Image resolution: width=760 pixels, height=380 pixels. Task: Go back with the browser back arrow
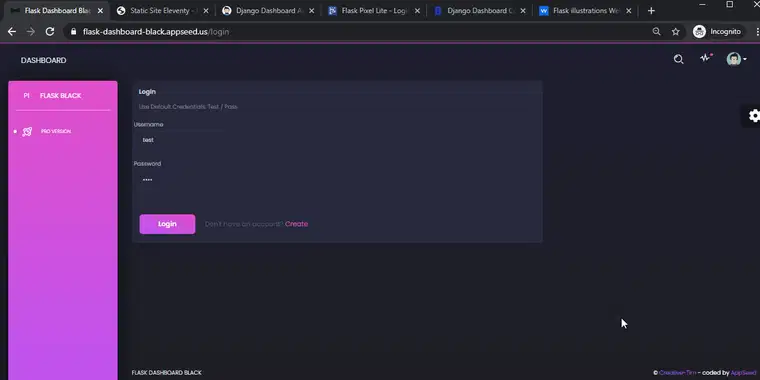coord(12,32)
